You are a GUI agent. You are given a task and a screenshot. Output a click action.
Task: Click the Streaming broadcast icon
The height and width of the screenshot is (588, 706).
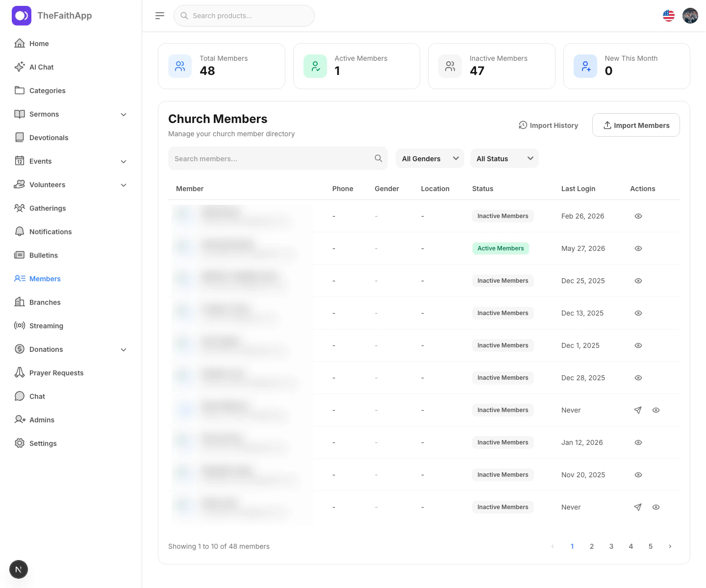click(20, 325)
